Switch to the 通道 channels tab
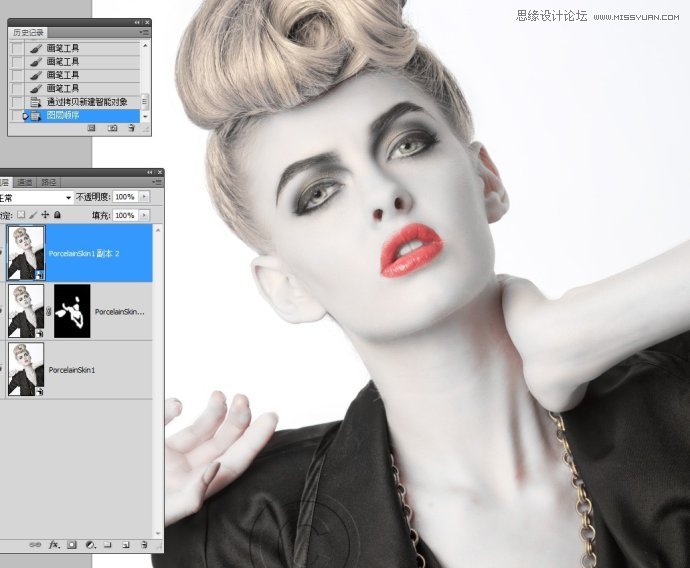The height and width of the screenshot is (568, 690). pos(24,182)
